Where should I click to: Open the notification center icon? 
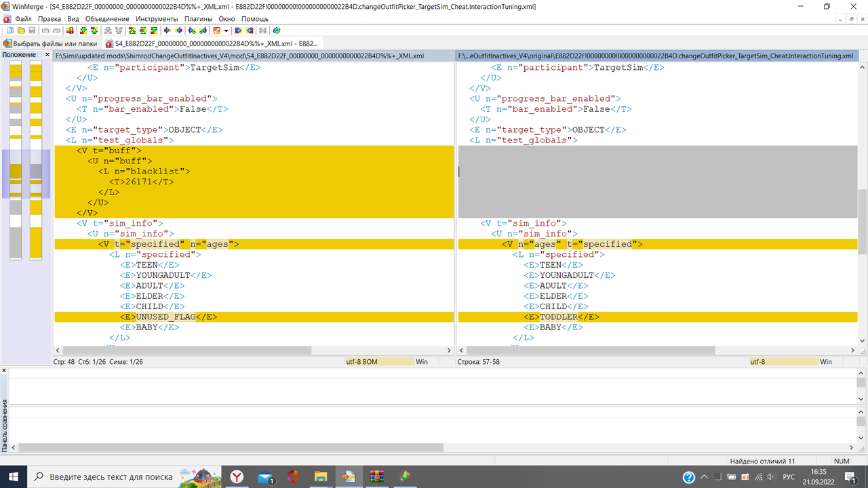[x=851, y=477]
